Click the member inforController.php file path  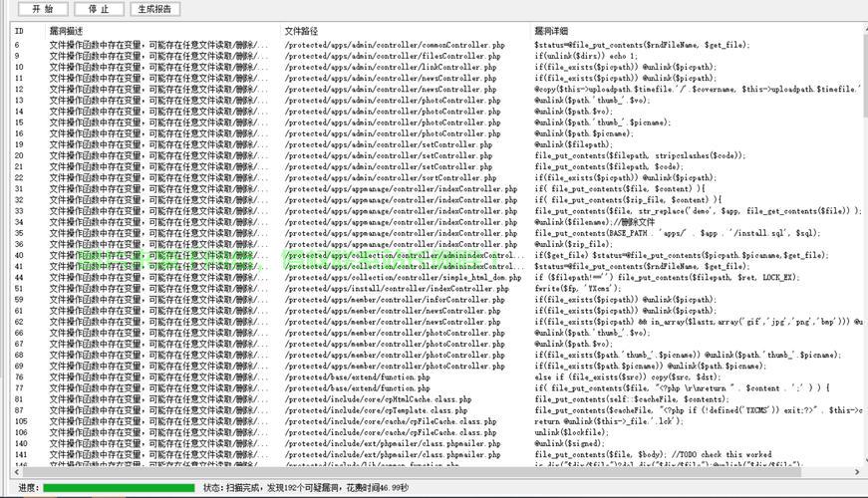click(x=395, y=300)
